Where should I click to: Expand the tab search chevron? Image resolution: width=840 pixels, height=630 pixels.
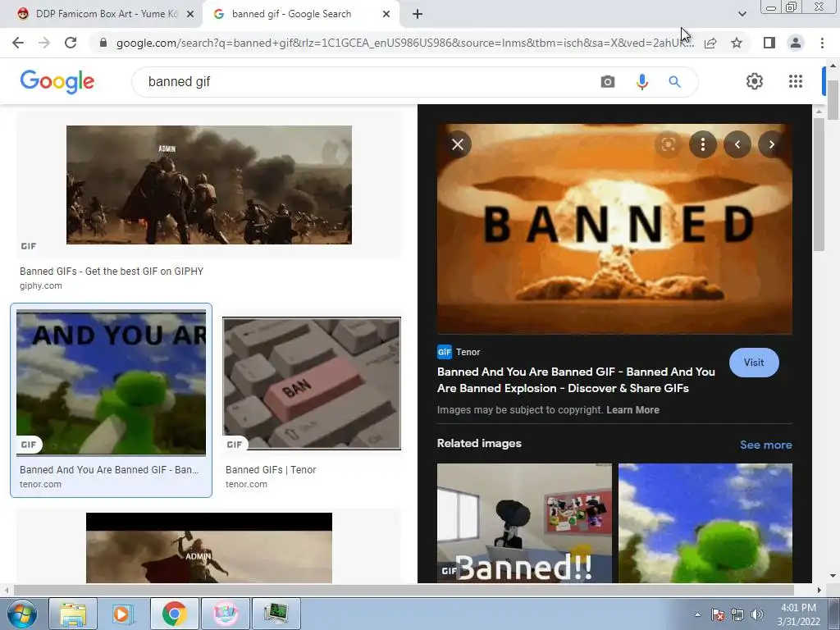point(742,14)
